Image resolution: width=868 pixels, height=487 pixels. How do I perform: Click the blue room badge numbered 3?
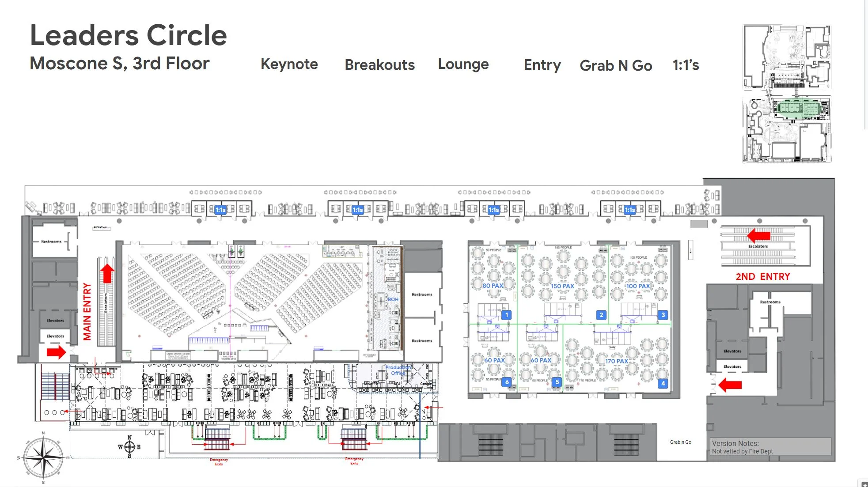pos(663,315)
